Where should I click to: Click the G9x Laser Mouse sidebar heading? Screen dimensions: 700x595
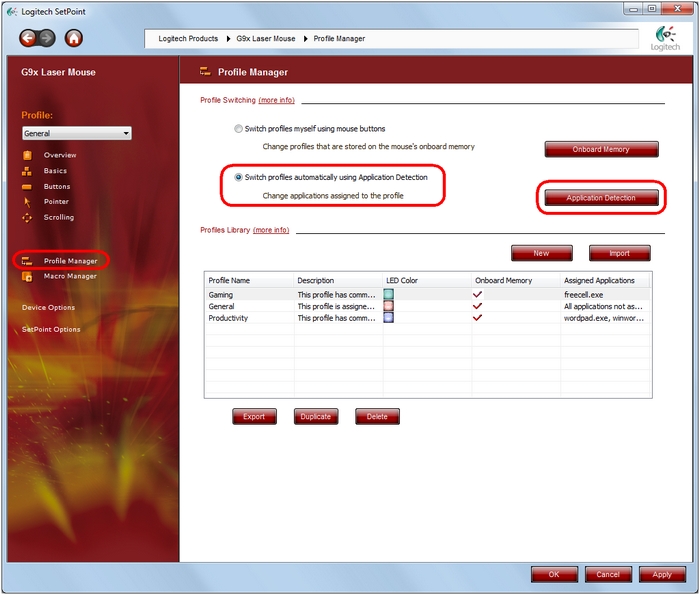(58, 72)
